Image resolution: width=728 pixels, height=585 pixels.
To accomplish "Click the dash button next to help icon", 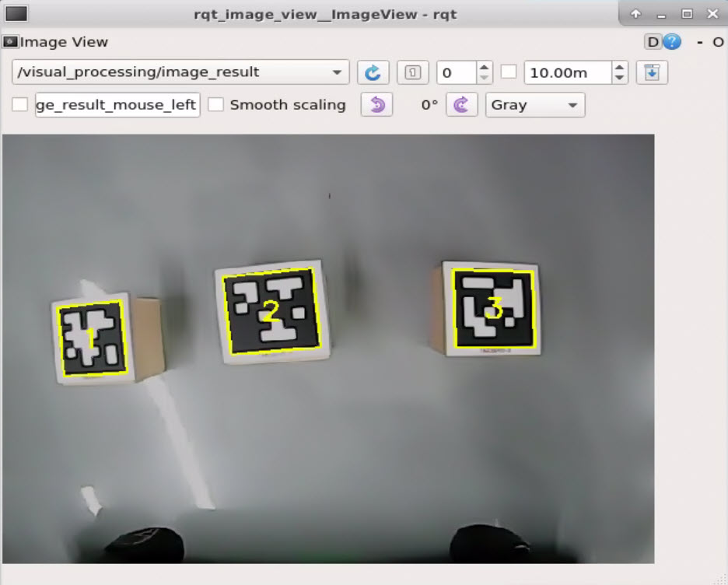I will [x=700, y=42].
